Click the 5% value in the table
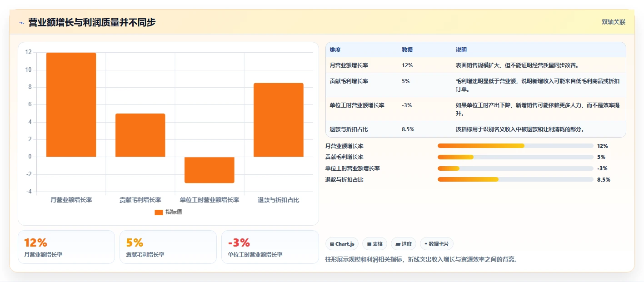This screenshot has height=282, width=644. click(x=406, y=81)
